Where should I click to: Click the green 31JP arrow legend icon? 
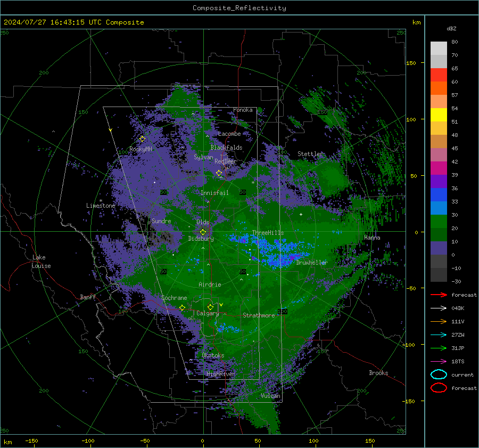(x=439, y=348)
